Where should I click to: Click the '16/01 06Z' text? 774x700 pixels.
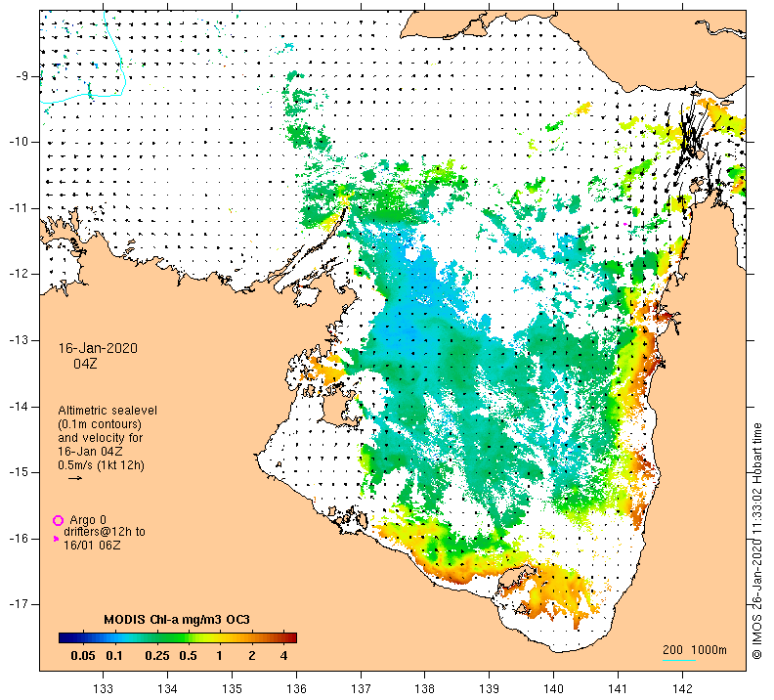point(92,545)
